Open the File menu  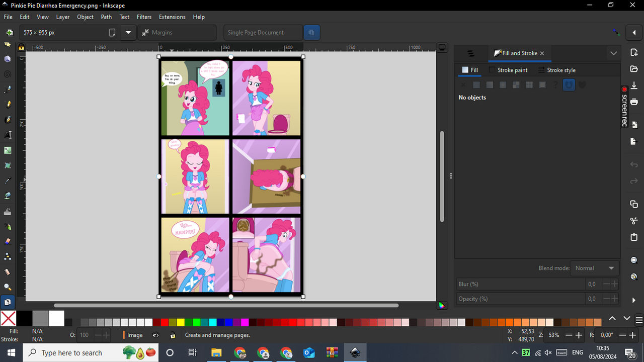(x=8, y=17)
